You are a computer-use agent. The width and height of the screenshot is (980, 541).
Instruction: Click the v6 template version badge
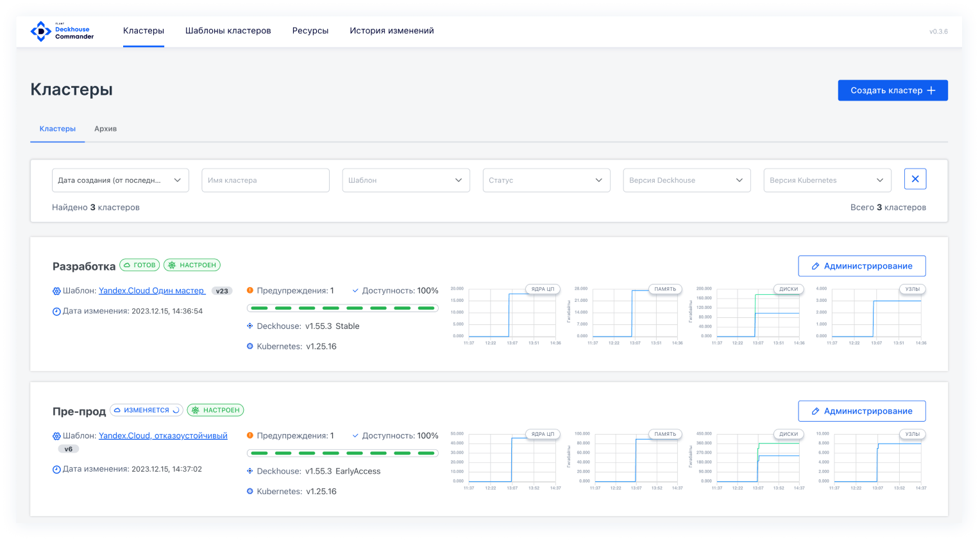point(69,449)
